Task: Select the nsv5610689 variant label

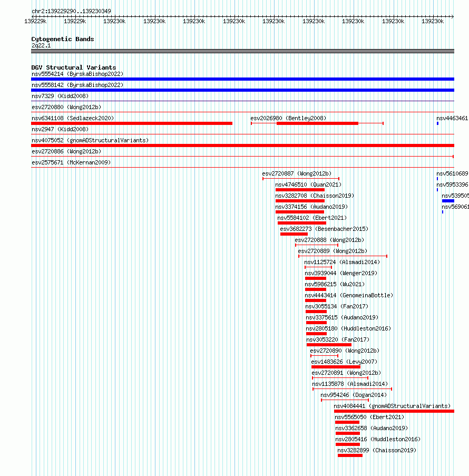Action: (453, 173)
